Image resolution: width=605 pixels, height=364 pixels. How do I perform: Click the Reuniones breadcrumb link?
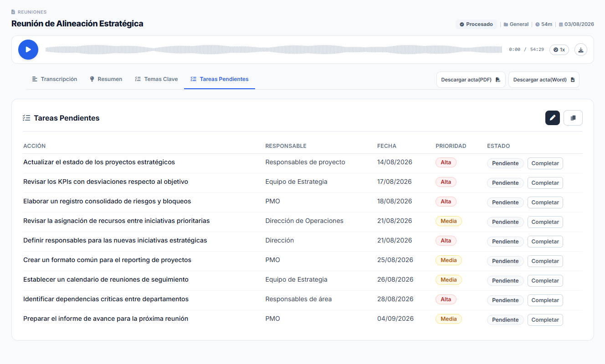29,12
